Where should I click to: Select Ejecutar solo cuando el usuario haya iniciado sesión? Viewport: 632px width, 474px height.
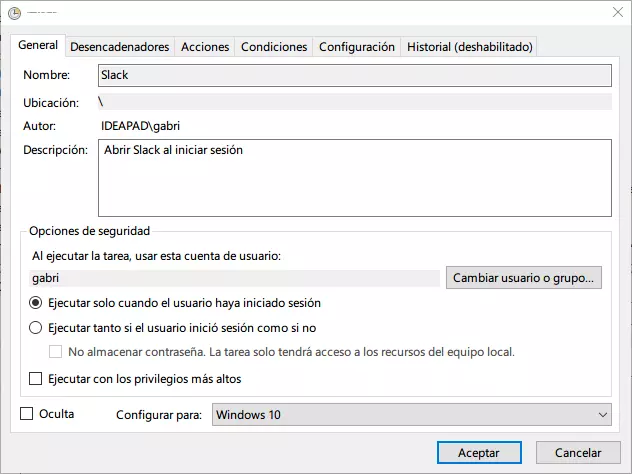point(36,302)
